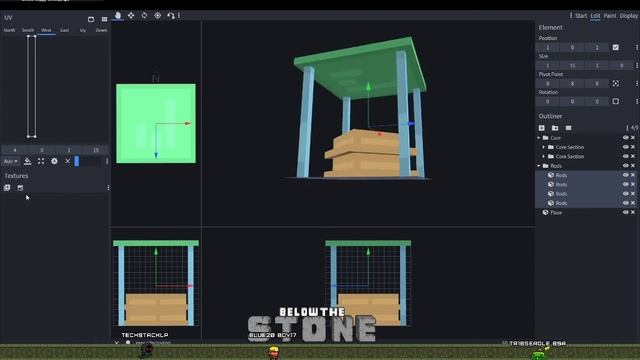The image size is (640, 360).
Task: Toggle visibility of the first Rods cube
Action: (625, 175)
